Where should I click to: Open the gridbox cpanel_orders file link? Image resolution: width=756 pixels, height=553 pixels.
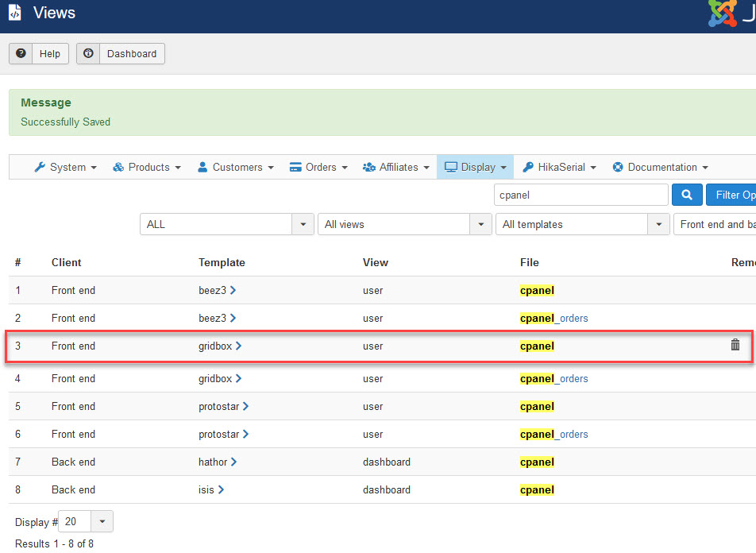(554, 379)
